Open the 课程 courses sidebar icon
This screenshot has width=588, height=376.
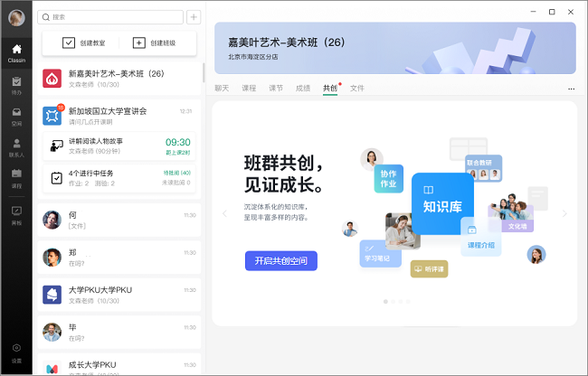16,179
